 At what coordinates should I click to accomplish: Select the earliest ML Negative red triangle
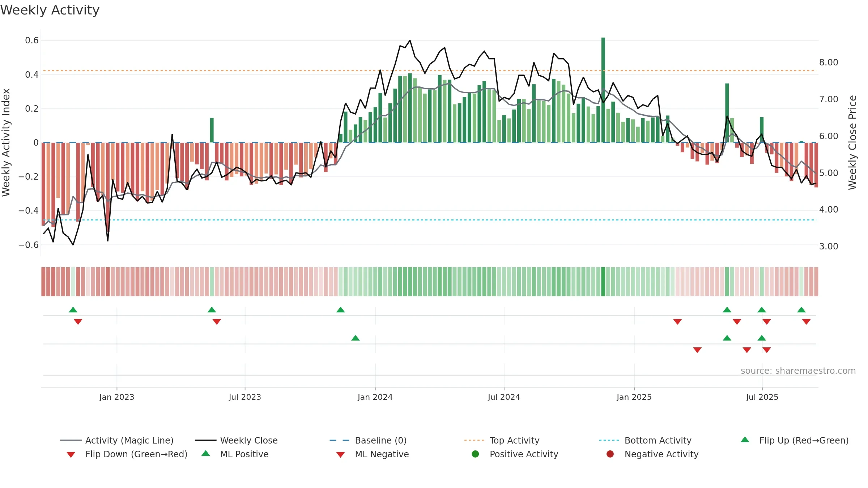[x=697, y=350]
